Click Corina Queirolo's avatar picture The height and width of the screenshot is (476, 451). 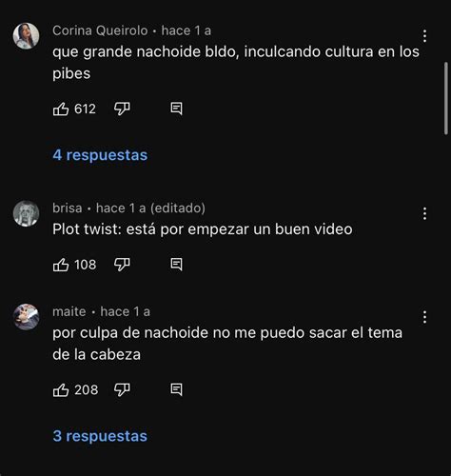pyautogui.click(x=26, y=36)
